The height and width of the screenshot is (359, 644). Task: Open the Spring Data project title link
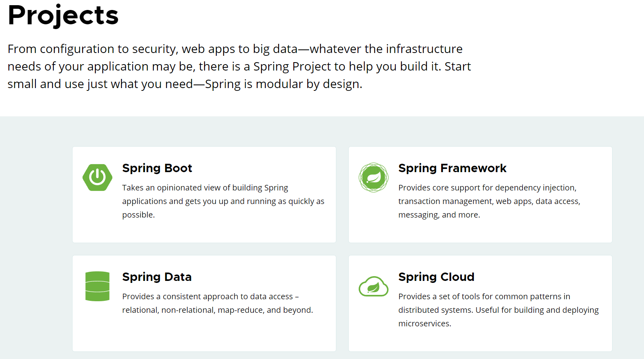[x=157, y=277]
